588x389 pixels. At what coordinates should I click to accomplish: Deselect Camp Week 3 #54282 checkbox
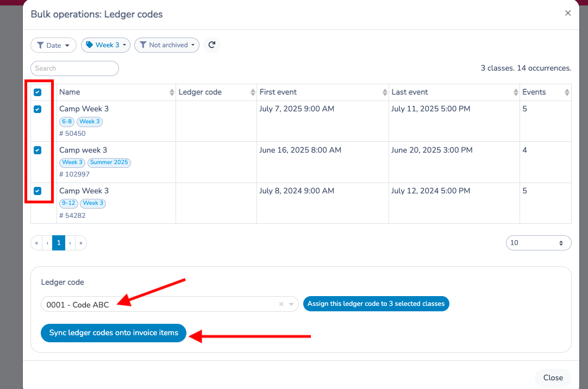point(37,191)
